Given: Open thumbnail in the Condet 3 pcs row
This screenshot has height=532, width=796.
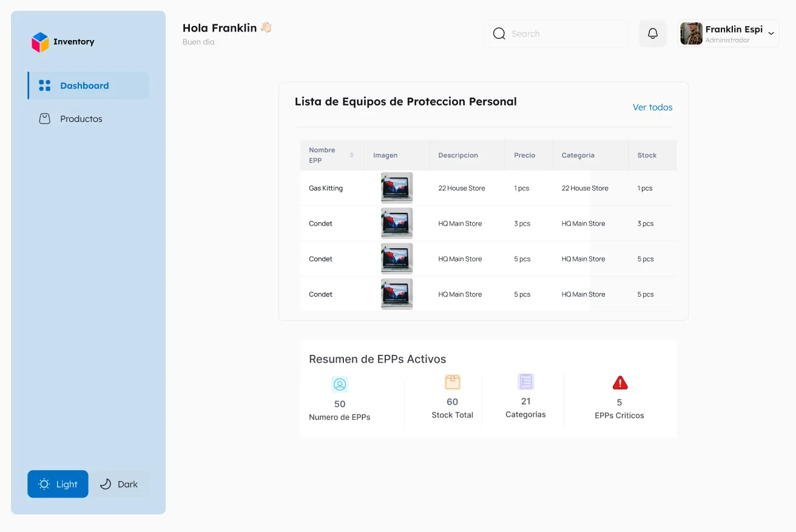Looking at the screenshot, I should [x=397, y=223].
